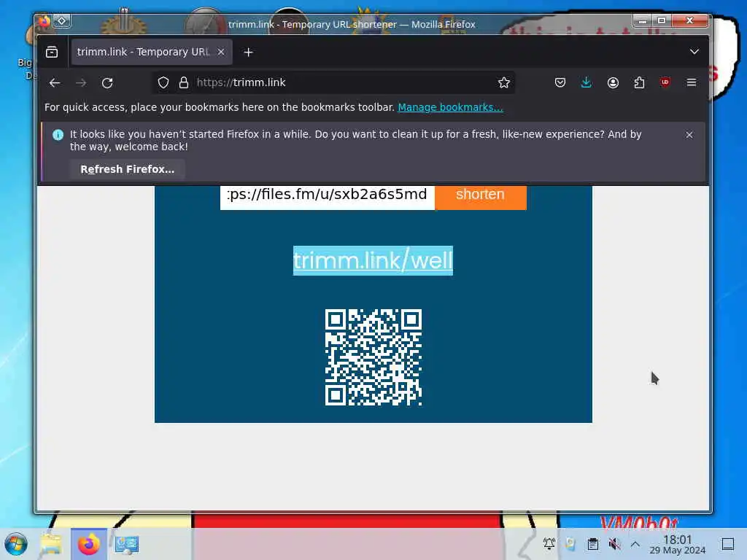This screenshot has height=560, width=747.
Task: Reload the current page
Action: pos(107,83)
